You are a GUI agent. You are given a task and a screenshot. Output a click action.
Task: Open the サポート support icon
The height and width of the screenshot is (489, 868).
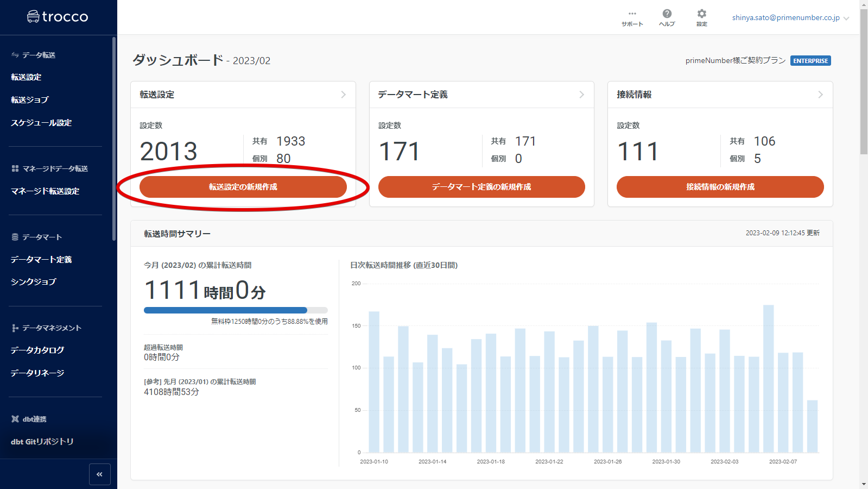pos(632,18)
